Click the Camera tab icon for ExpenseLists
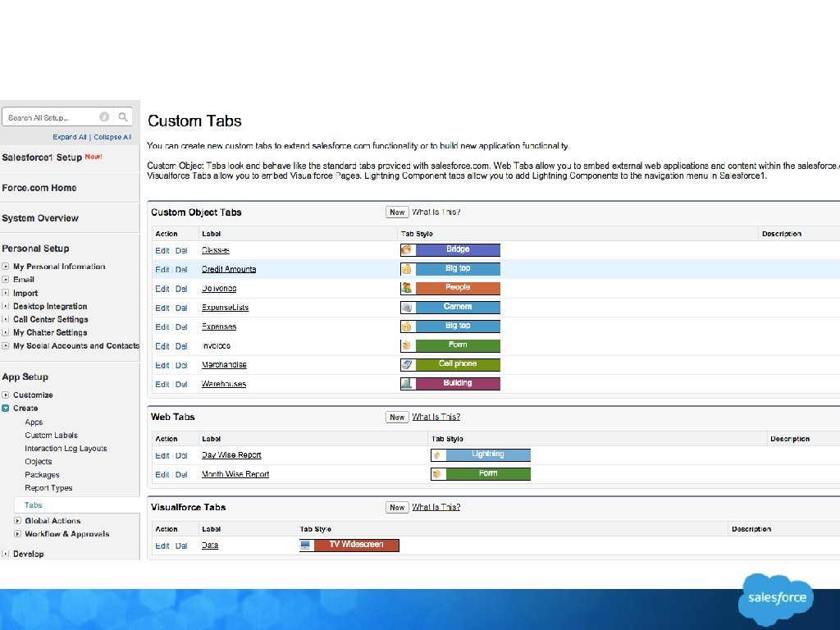The image size is (840, 630). point(407,307)
